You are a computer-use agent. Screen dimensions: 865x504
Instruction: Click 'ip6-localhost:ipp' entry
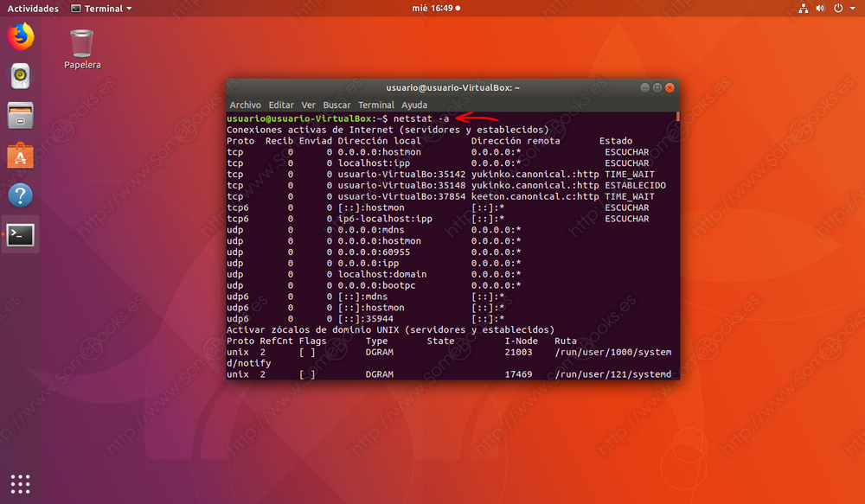[x=385, y=219]
